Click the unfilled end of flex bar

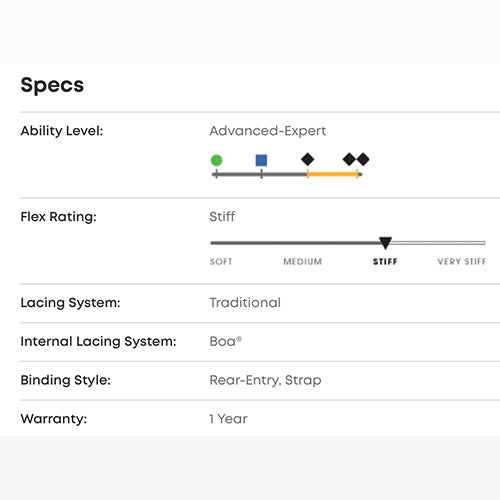tap(438, 243)
